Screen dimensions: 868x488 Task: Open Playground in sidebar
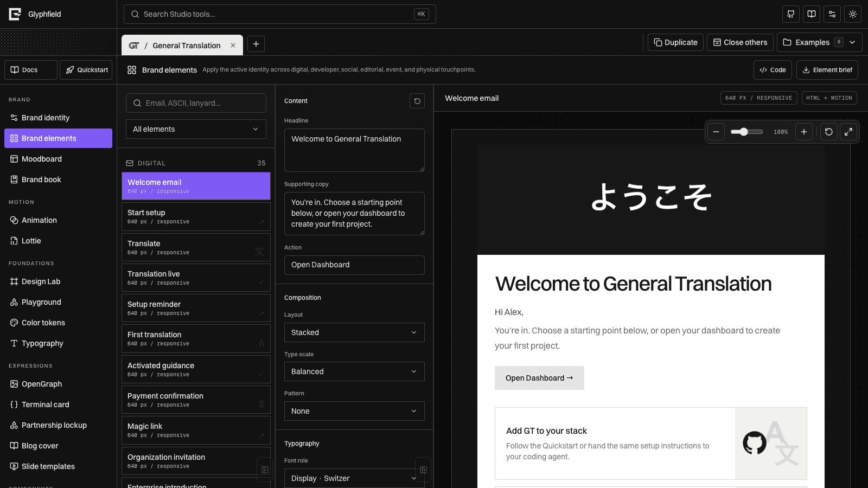(x=58, y=302)
